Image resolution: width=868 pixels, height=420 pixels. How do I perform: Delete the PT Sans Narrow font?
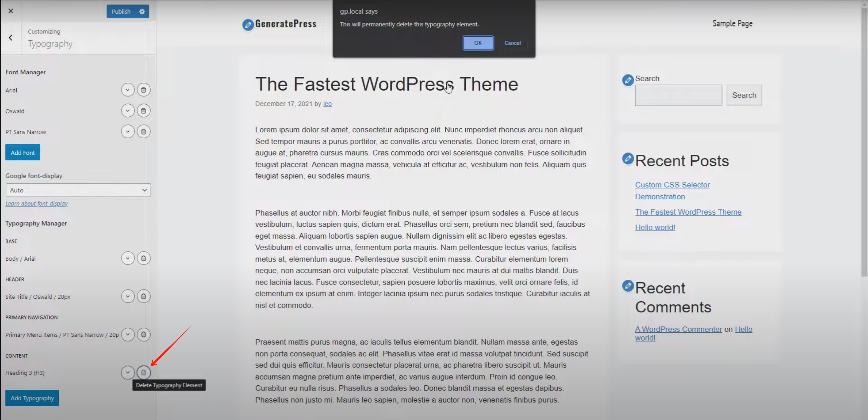click(143, 131)
